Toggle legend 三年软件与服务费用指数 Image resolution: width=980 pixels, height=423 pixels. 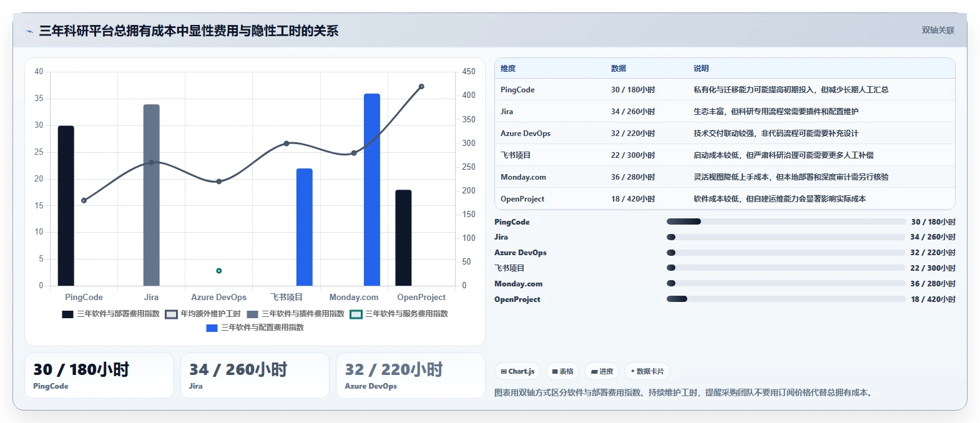[x=399, y=314]
